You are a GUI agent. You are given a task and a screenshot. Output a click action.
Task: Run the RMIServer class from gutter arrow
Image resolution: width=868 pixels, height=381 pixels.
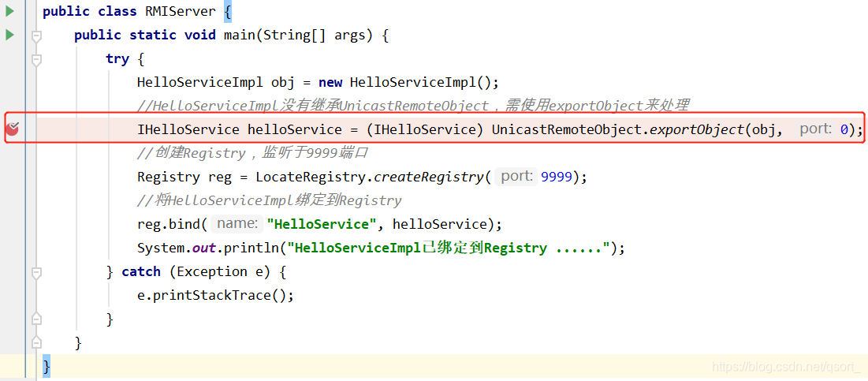(x=9, y=11)
